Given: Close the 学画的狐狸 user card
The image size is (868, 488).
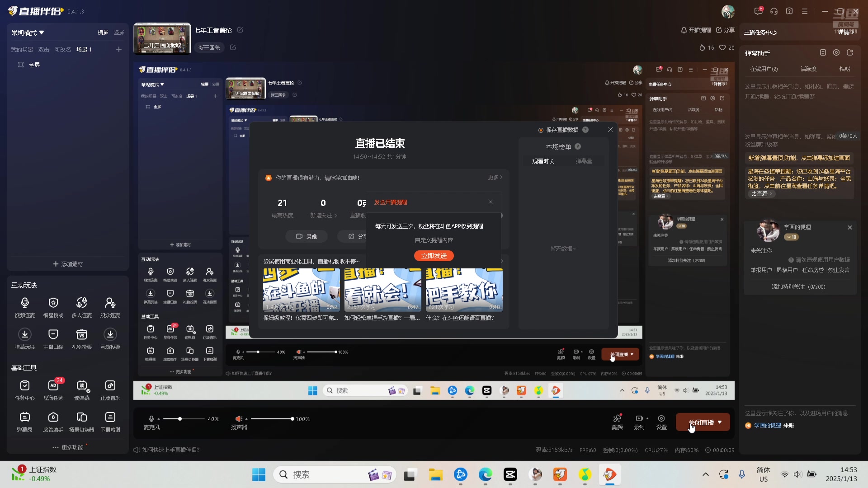Looking at the screenshot, I should [850, 228].
